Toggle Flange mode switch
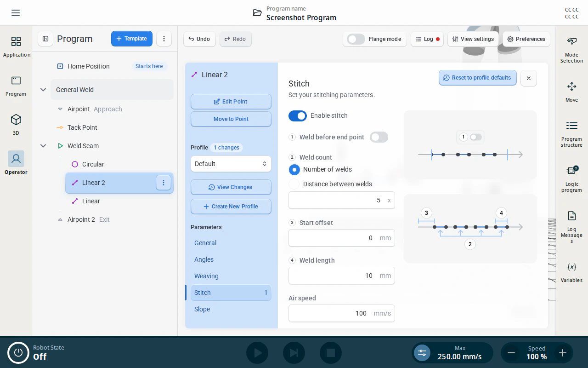Image resolution: width=588 pixels, height=368 pixels. point(356,39)
